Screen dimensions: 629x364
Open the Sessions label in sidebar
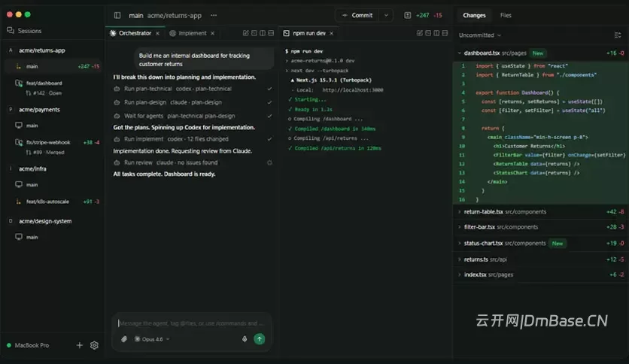(x=29, y=31)
